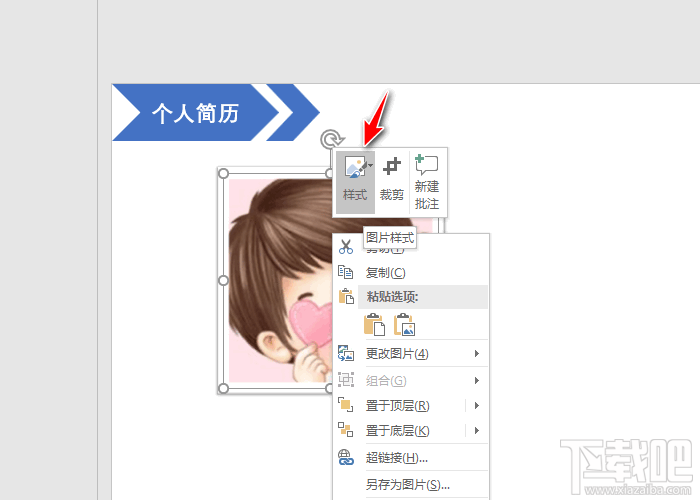Click the bring to front icon
700x500 pixels.
pos(346,405)
